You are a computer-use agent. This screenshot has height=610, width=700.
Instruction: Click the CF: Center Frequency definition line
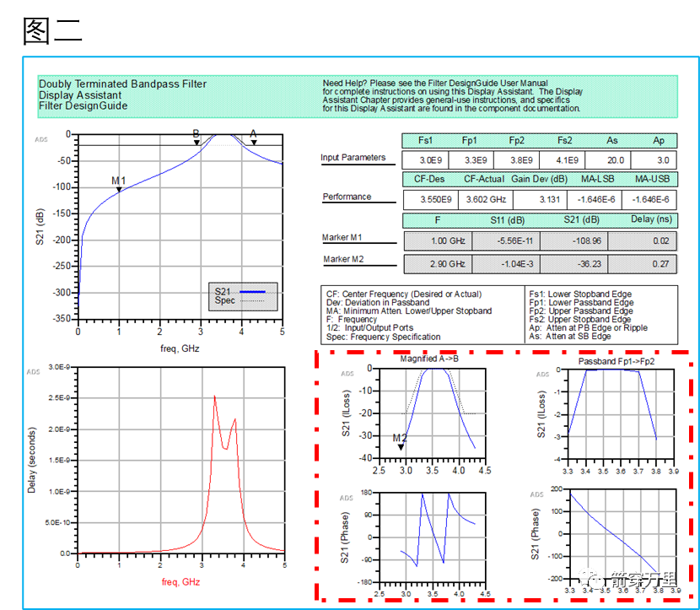(x=404, y=294)
